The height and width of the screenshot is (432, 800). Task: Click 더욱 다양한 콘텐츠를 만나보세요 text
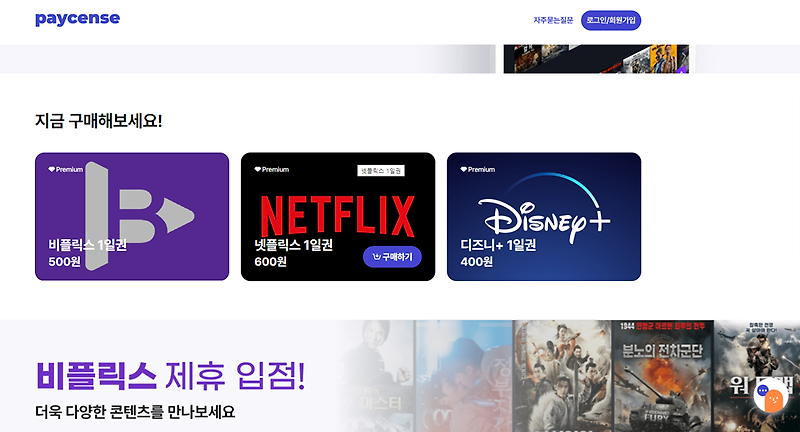tap(135, 412)
